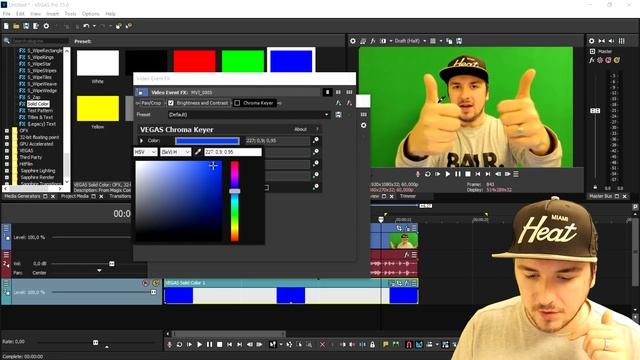Screen dimensions: 640x360
Task: Switch to the Project Media tab
Action: tap(75, 196)
